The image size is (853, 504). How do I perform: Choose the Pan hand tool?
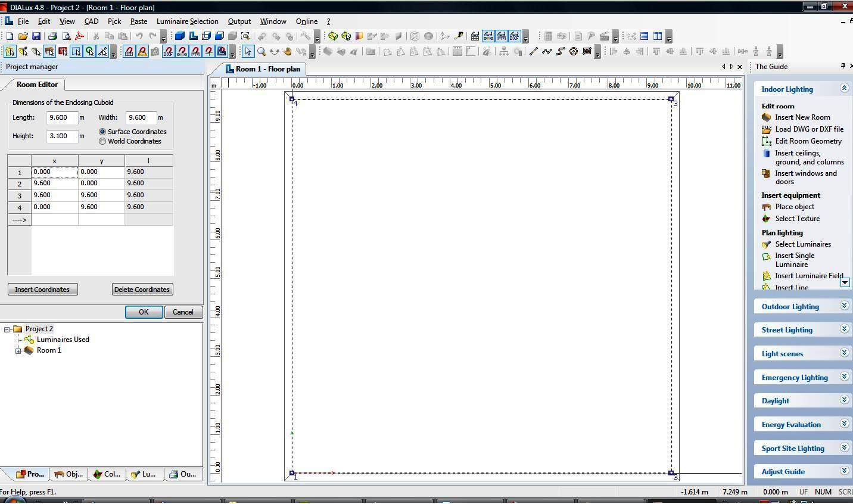pos(287,51)
